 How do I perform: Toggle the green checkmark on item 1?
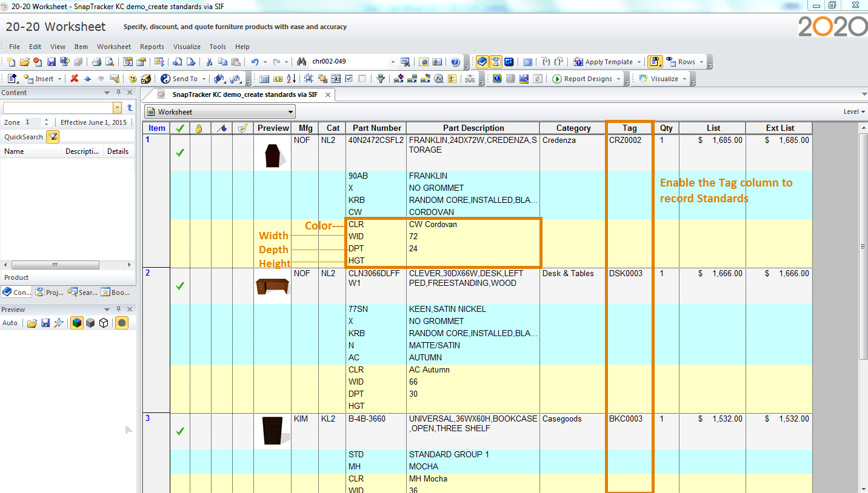click(179, 153)
